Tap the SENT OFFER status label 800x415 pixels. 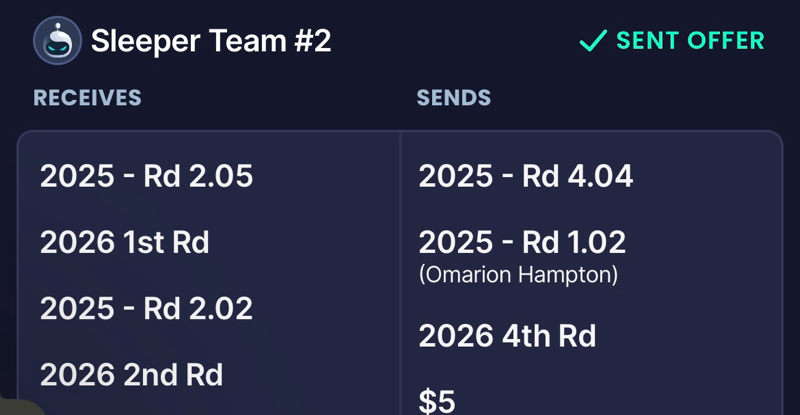[x=690, y=40]
